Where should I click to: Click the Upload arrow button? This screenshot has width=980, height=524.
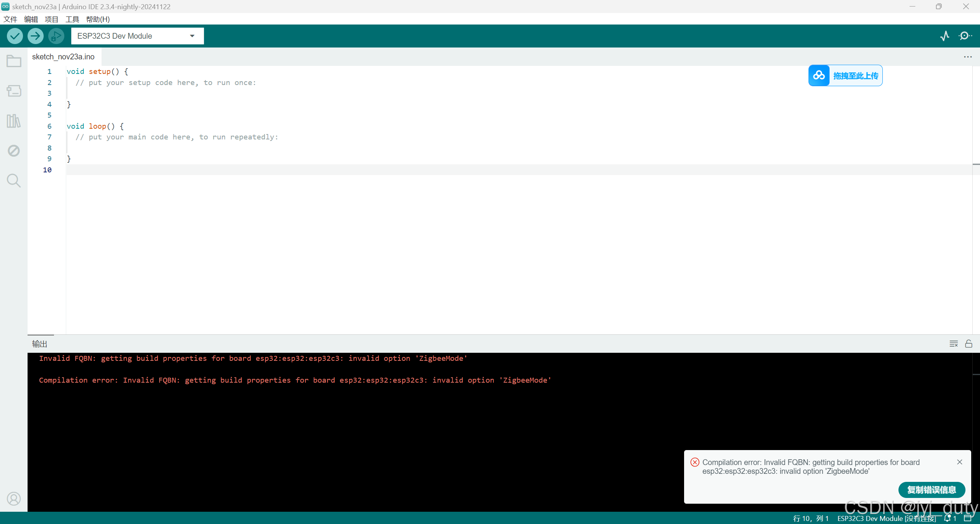point(36,36)
